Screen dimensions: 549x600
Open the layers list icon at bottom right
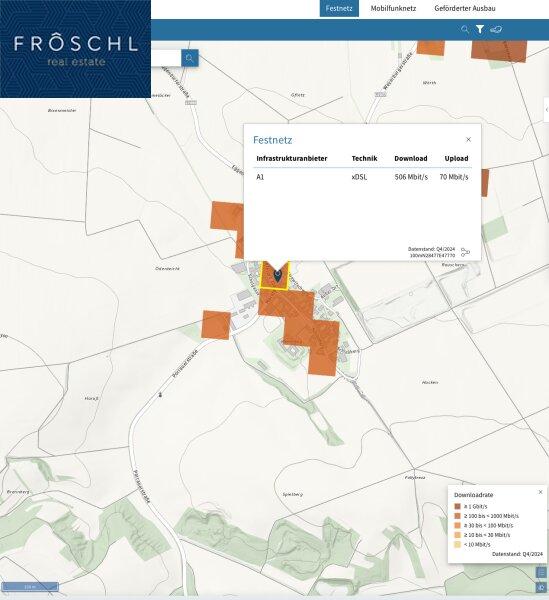(x=541, y=572)
